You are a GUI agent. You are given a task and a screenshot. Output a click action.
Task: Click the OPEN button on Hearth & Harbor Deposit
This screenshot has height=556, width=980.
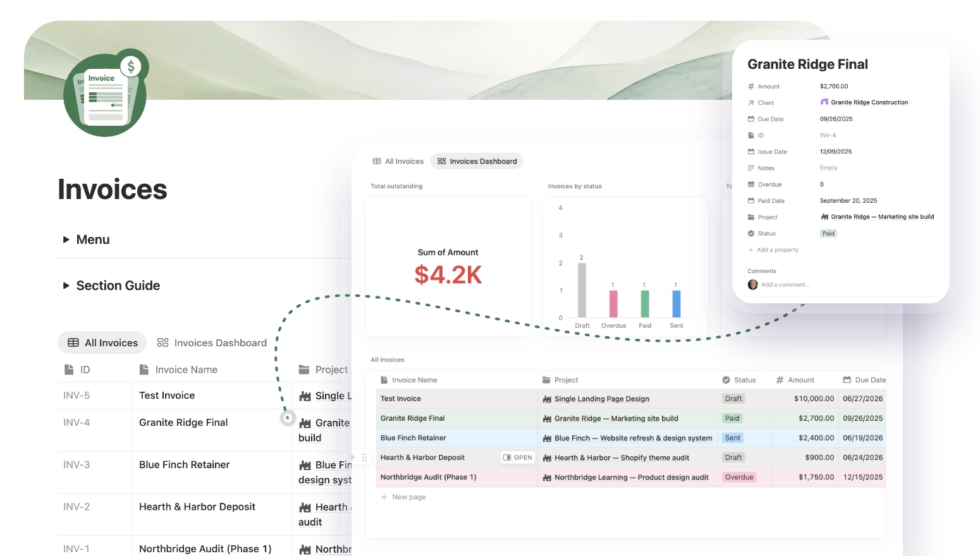tap(518, 457)
